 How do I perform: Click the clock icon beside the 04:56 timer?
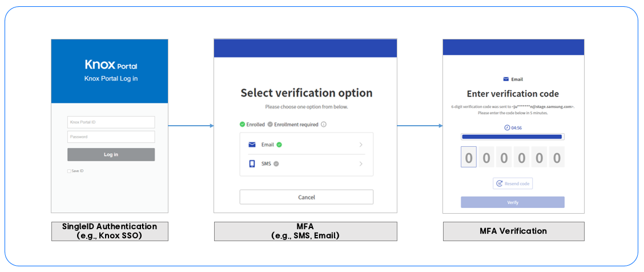tap(507, 127)
